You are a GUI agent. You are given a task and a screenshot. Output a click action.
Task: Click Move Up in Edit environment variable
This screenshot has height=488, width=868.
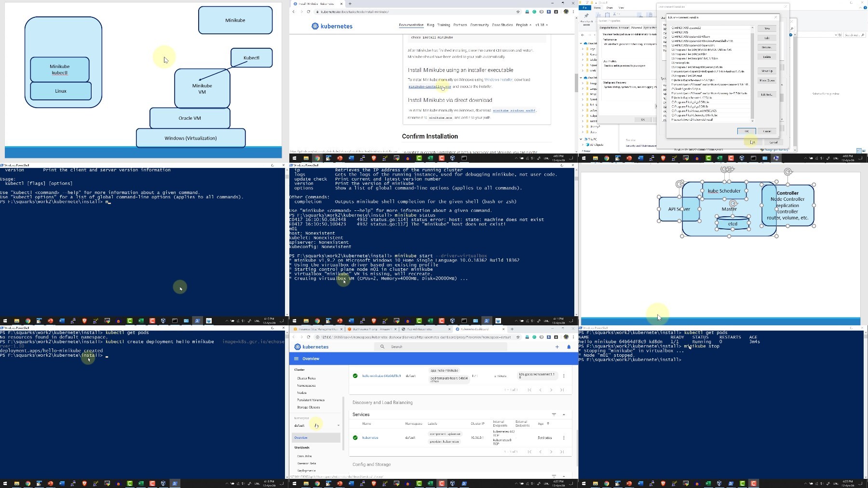pyautogui.click(x=767, y=71)
